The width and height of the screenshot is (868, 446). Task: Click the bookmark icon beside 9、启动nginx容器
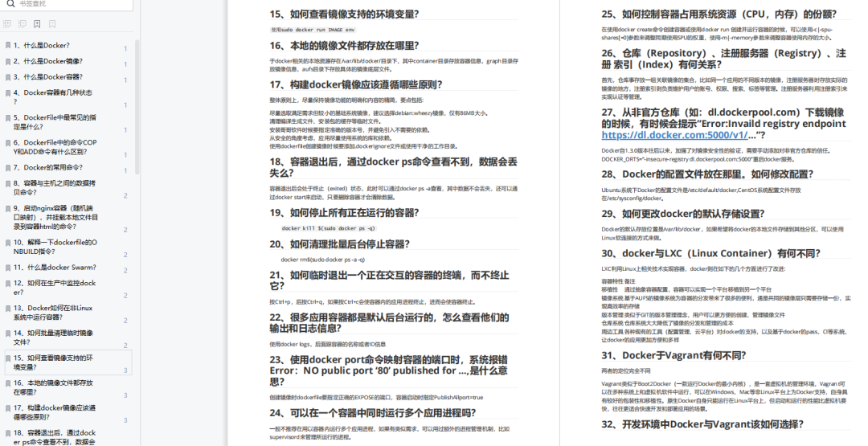pos(8,209)
